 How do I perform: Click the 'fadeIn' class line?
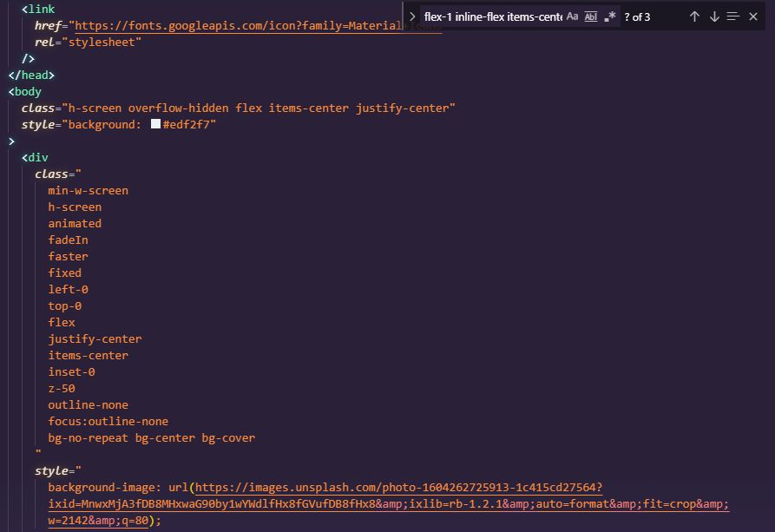point(69,240)
